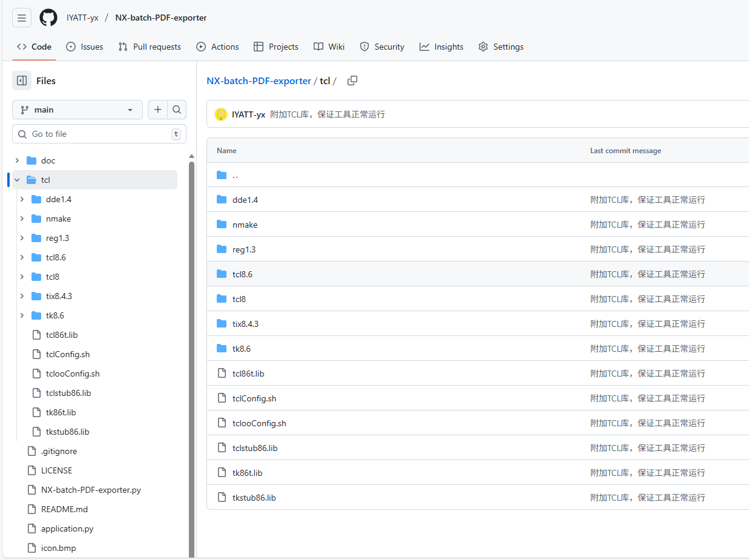The image size is (749, 560).
Task: Expand the tix8.4.3 folder chevron
Action: pyautogui.click(x=22, y=296)
